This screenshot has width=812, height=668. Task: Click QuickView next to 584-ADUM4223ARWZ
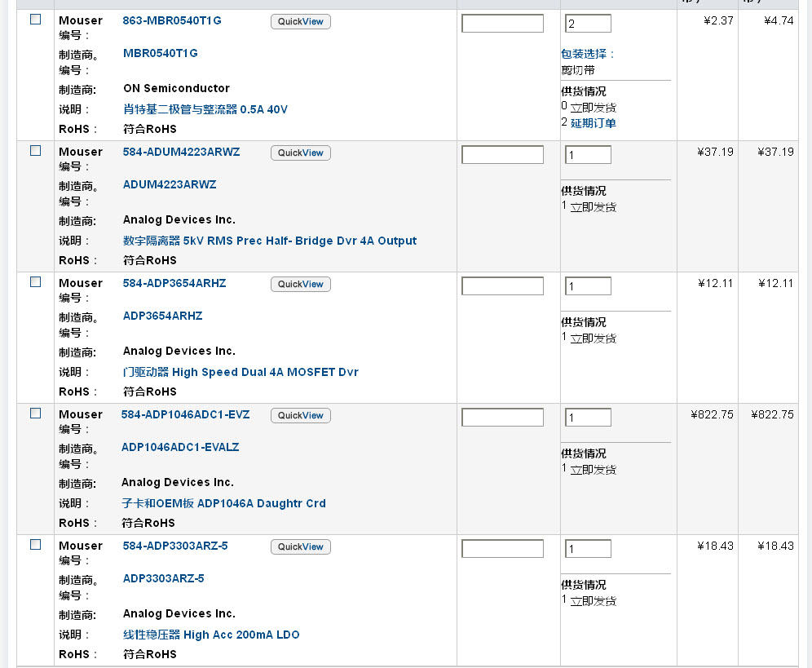pyautogui.click(x=300, y=153)
